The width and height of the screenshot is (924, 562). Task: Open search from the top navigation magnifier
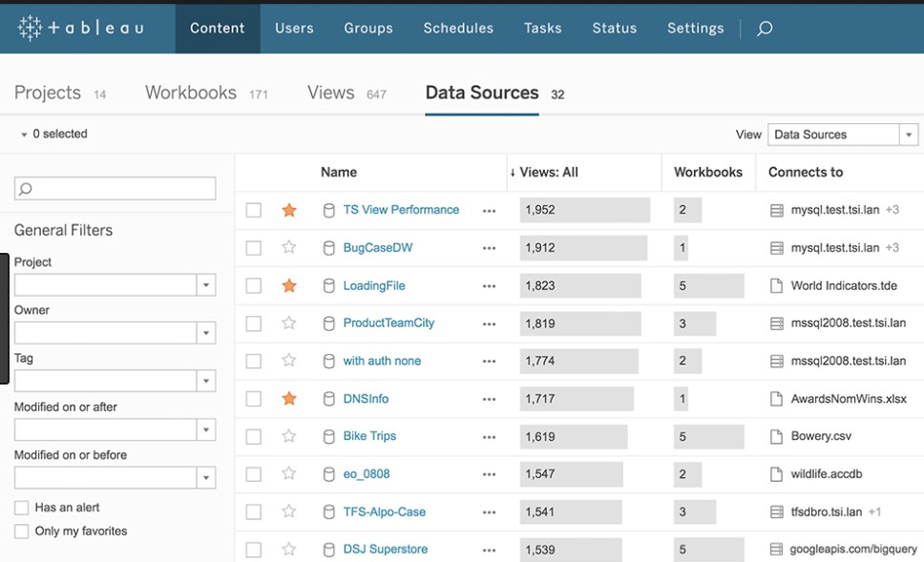coord(764,29)
